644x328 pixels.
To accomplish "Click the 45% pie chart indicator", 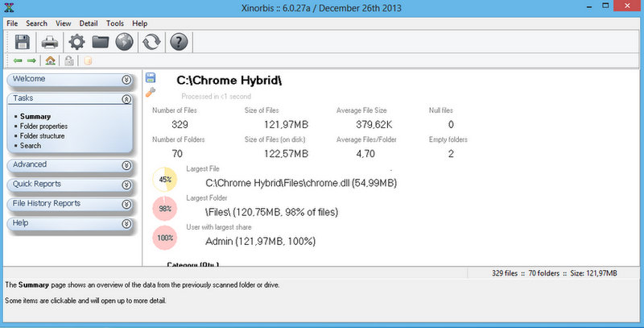I will tap(165, 180).
